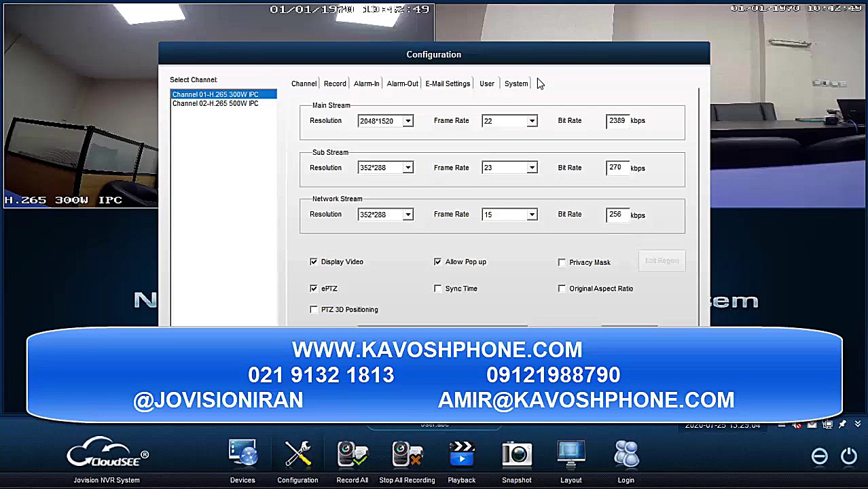Click the 'Select Channel:' label
The width and height of the screenshot is (868, 489).
tap(194, 80)
